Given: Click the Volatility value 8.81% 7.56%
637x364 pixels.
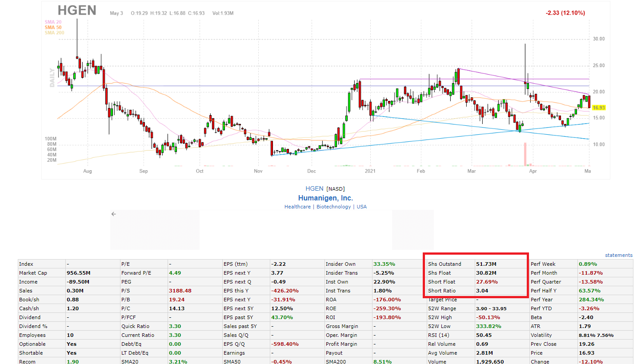Looking at the screenshot, I should (x=596, y=335).
